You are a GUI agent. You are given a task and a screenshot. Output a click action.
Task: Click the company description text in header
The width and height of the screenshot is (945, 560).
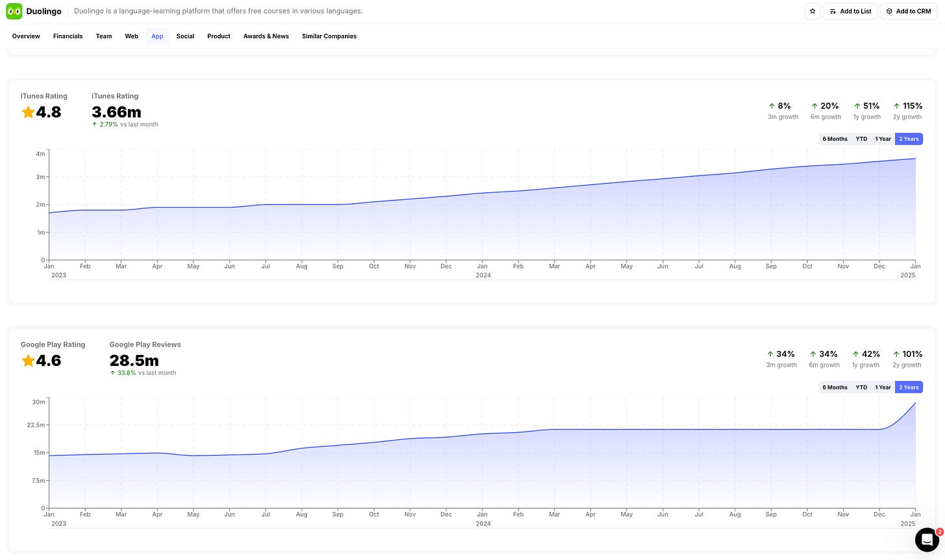pos(219,11)
